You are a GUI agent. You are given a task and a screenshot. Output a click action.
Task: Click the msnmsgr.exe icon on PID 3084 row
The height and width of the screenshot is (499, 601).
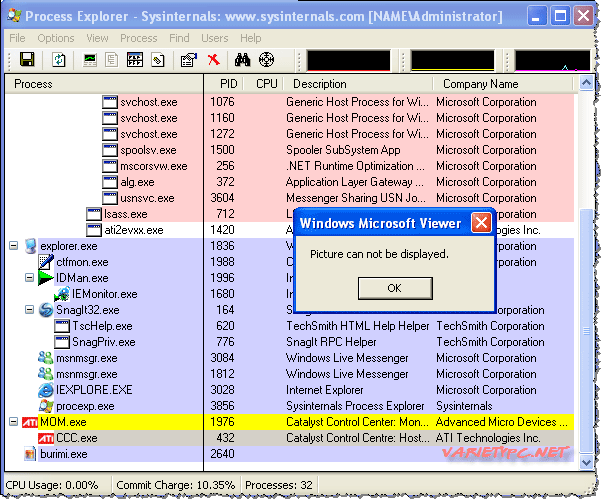point(46,358)
